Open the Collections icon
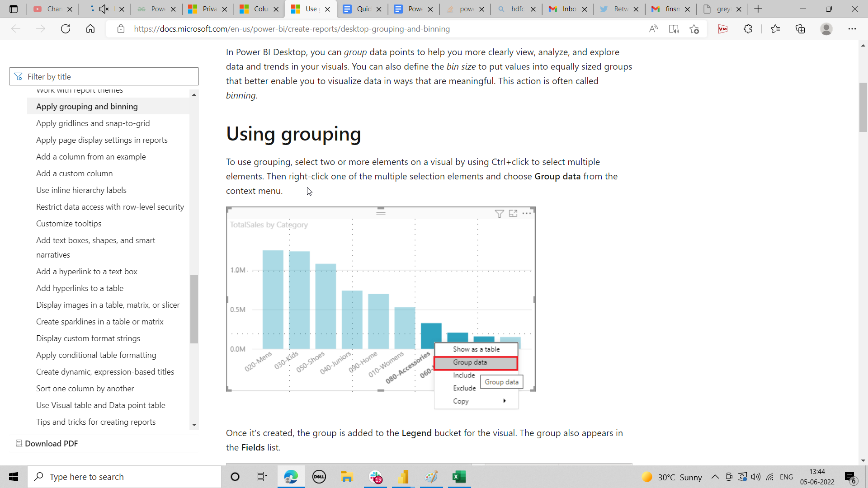 (800, 29)
